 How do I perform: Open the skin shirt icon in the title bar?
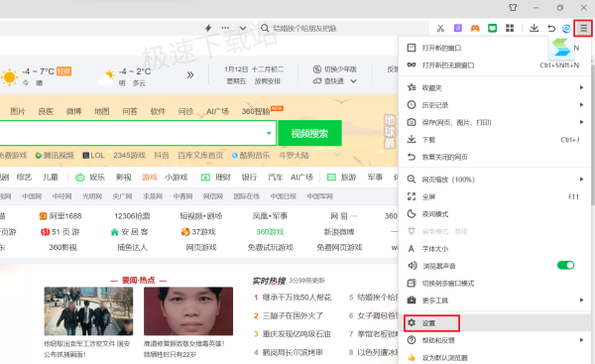click(513, 7)
